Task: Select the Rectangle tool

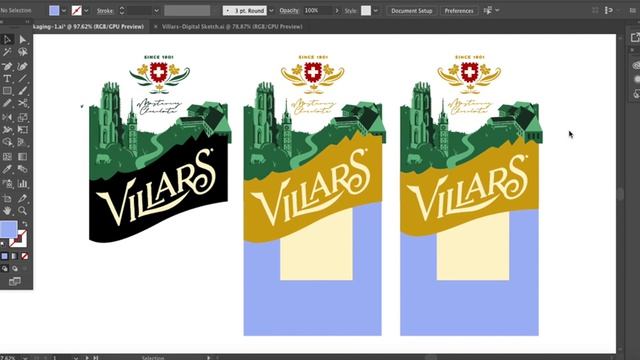Action: click(7, 91)
